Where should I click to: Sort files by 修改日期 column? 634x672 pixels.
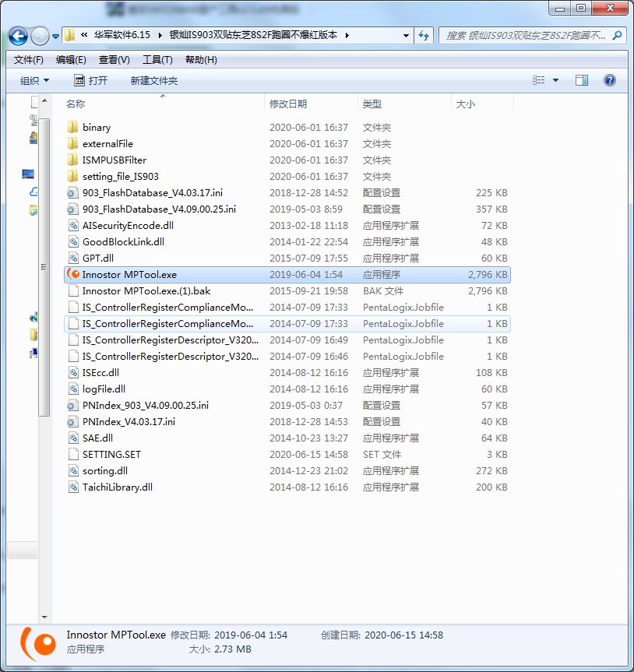tap(288, 104)
